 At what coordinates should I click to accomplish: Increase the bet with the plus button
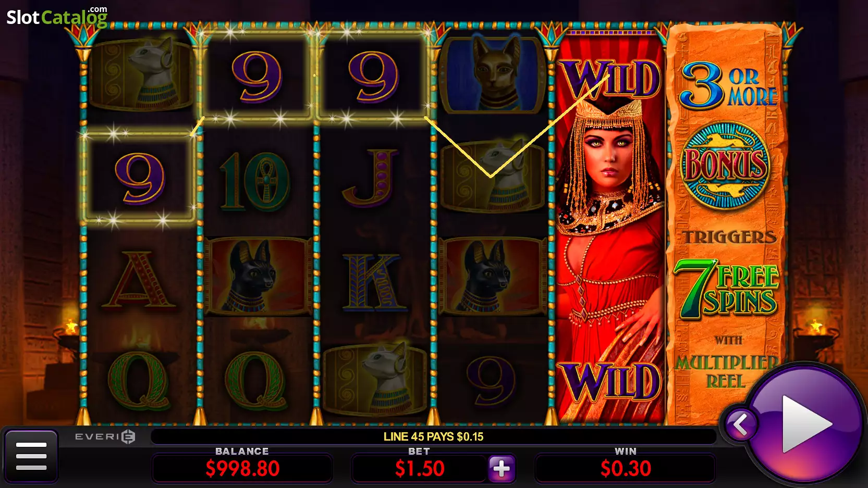[x=502, y=468]
